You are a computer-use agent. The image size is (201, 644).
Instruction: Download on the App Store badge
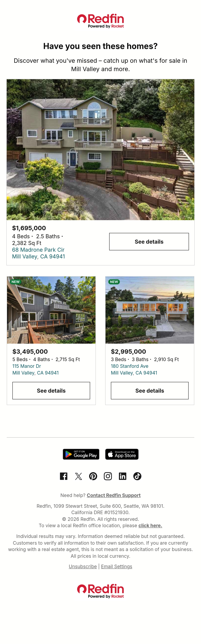pos(122,454)
